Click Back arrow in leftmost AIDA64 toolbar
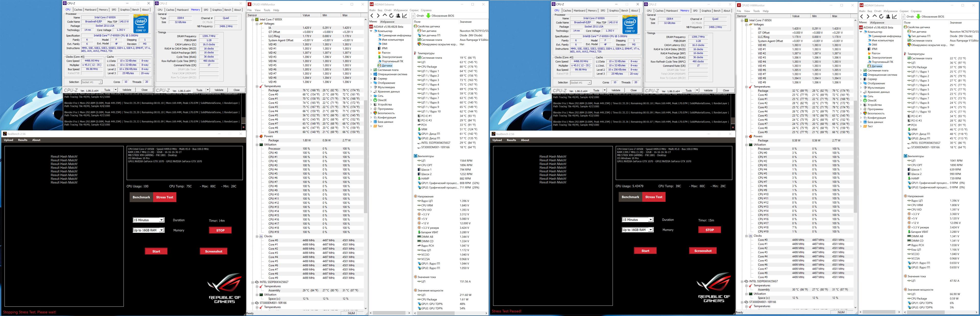The image size is (980, 316). (372, 16)
